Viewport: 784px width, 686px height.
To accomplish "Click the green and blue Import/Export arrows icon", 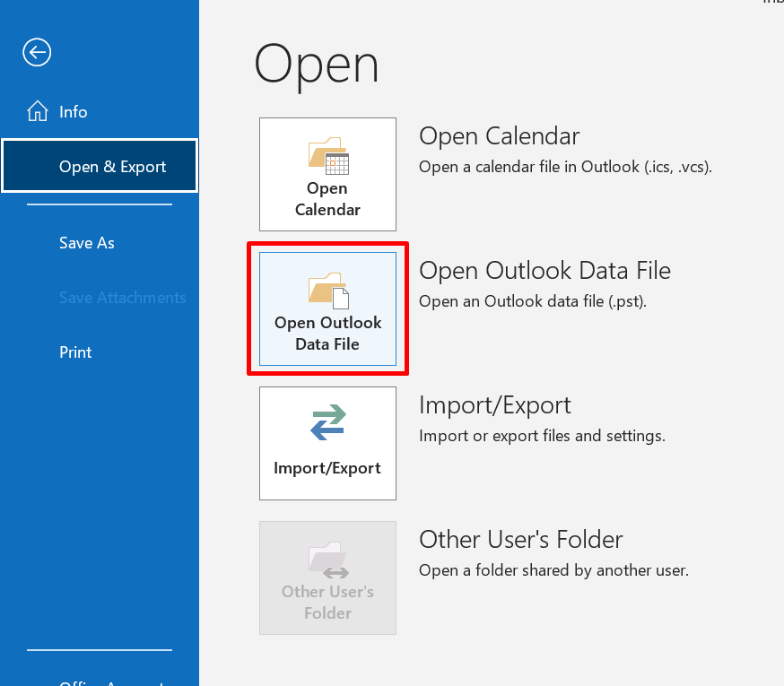I will 327,424.
